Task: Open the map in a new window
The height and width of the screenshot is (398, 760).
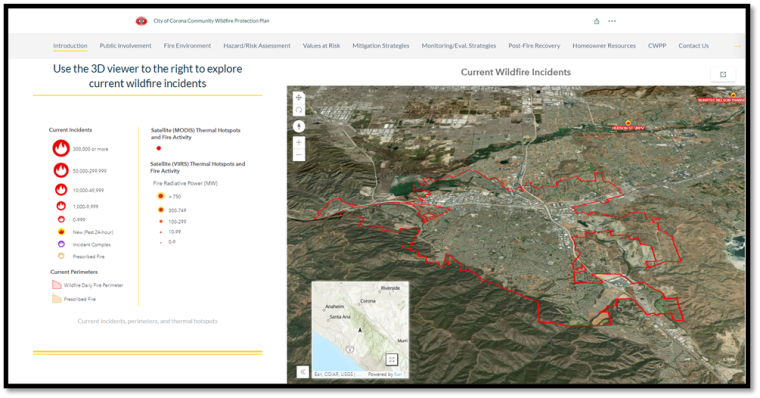Action: (x=723, y=74)
